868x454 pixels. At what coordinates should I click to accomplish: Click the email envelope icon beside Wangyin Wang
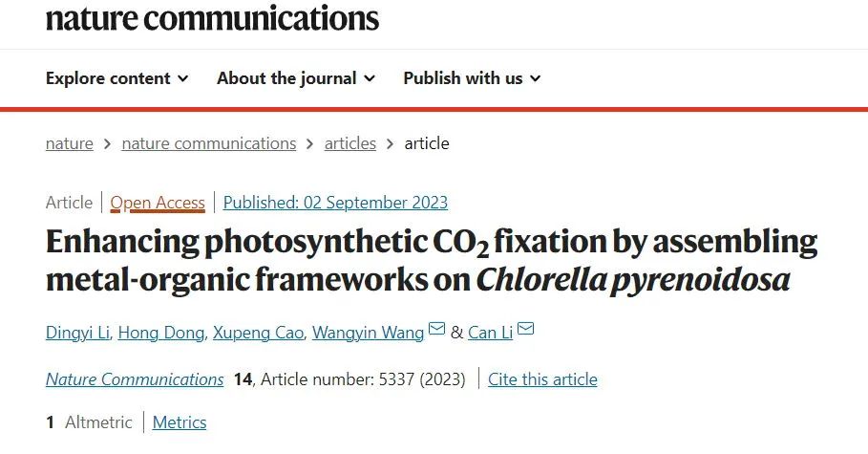tap(436, 329)
